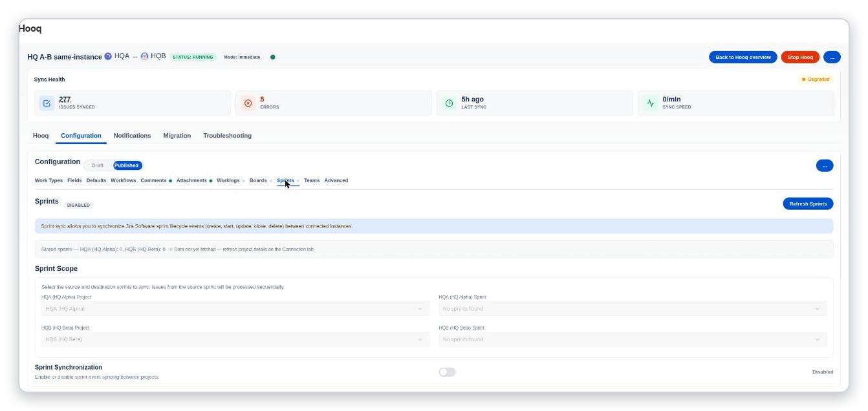This screenshot has width=868, height=411.
Task: Click the green dot beside Mode: Immediate
Action: click(272, 57)
